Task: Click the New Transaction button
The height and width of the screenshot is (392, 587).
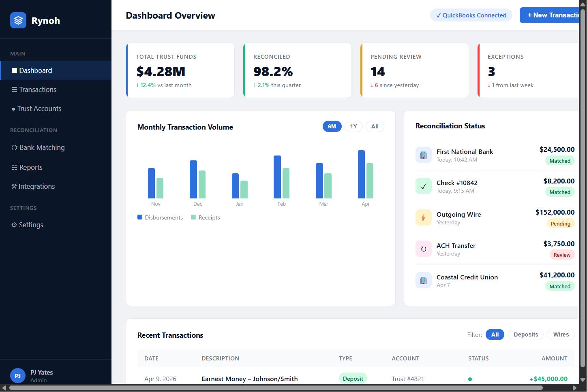Action: (x=549, y=15)
